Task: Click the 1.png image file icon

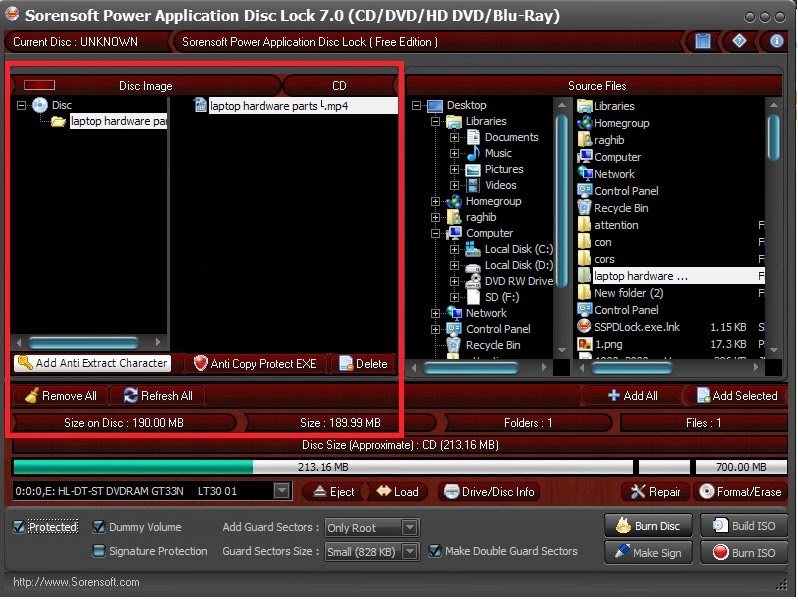Action: (585, 344)
